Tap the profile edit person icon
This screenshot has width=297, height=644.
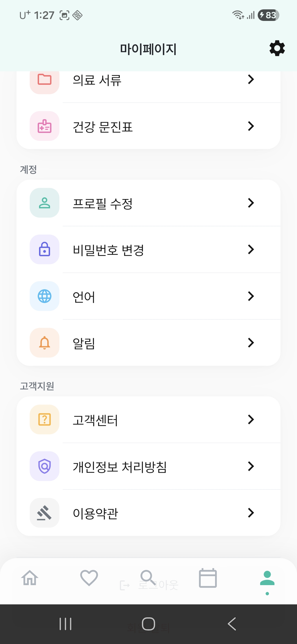[x=45, y=203]
